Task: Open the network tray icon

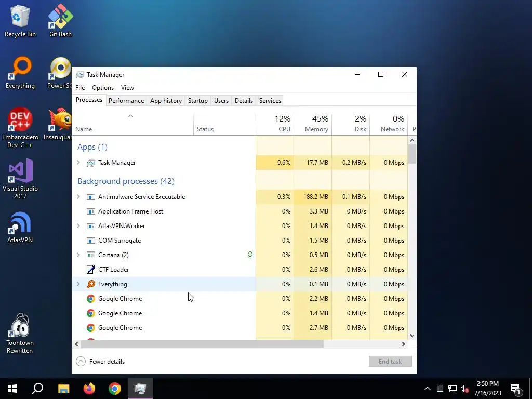Action: tap(453, 389)
